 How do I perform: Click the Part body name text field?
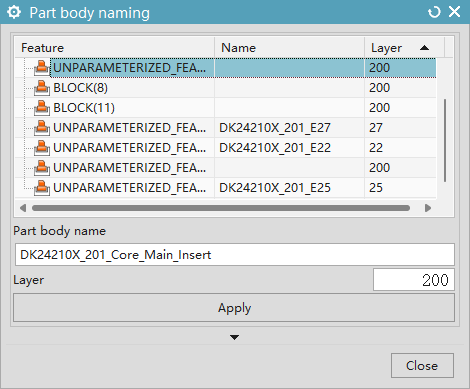235,255
